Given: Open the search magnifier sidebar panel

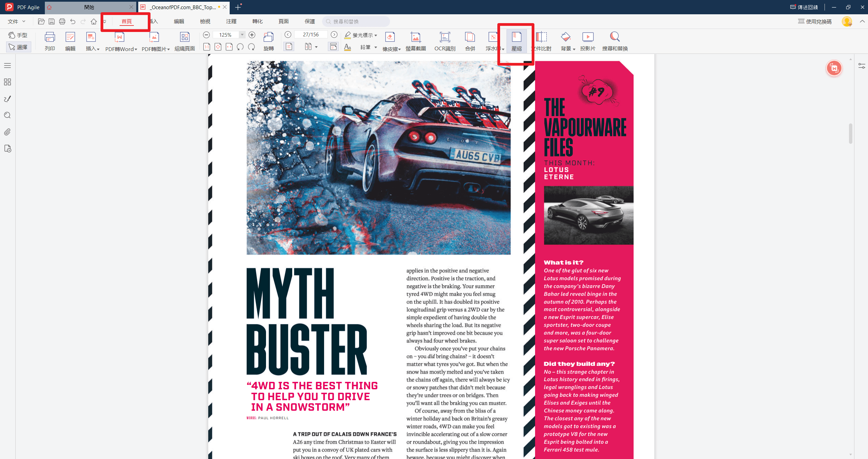Looking at the screenshot, I should 7,115.
